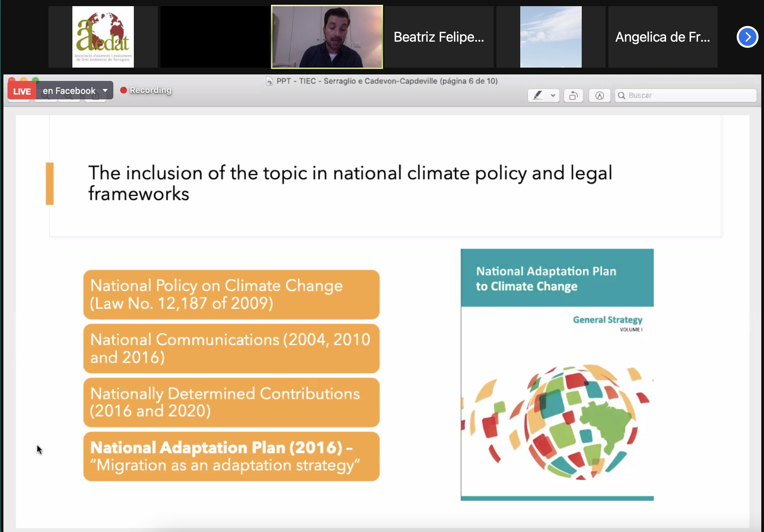The image size is (764, 532).
Task: Select the active speaker video thumbnail
Action: [x=327, y=37]
